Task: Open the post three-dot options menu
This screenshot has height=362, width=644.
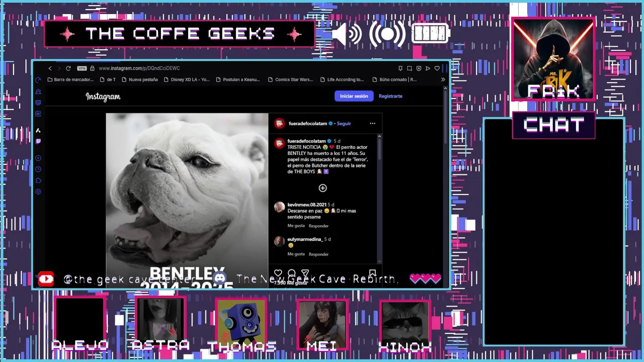Action: coord(372,124)
